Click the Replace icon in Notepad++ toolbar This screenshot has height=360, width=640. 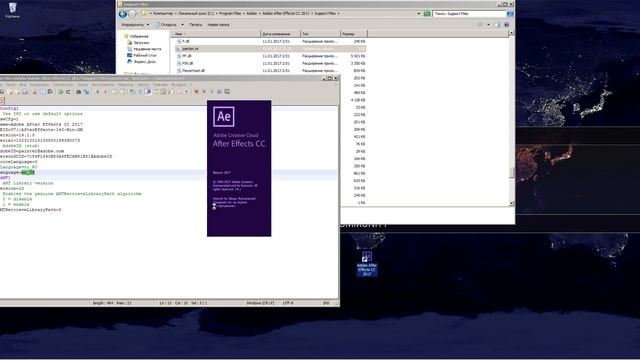click(x=86, y=92)
